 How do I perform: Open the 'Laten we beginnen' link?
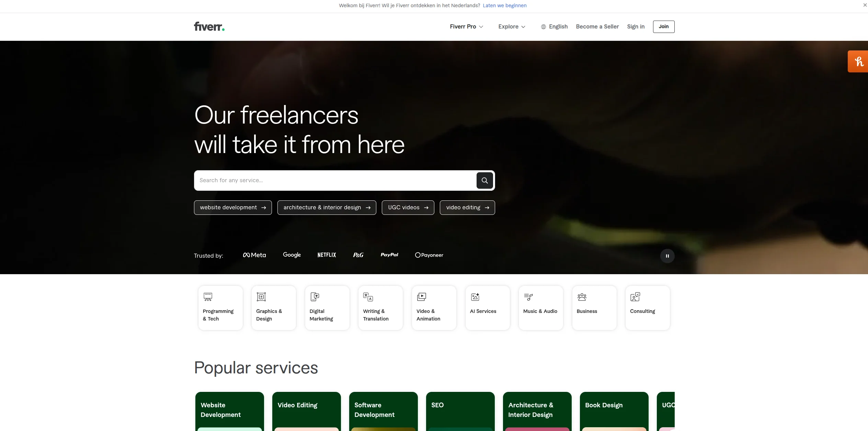click(504, 5)
